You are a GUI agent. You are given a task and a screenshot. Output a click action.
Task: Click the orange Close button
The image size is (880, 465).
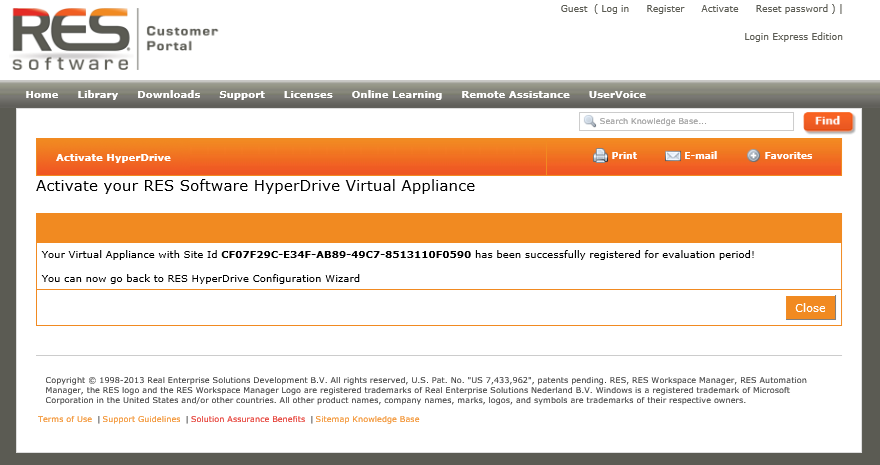point(810,308)
